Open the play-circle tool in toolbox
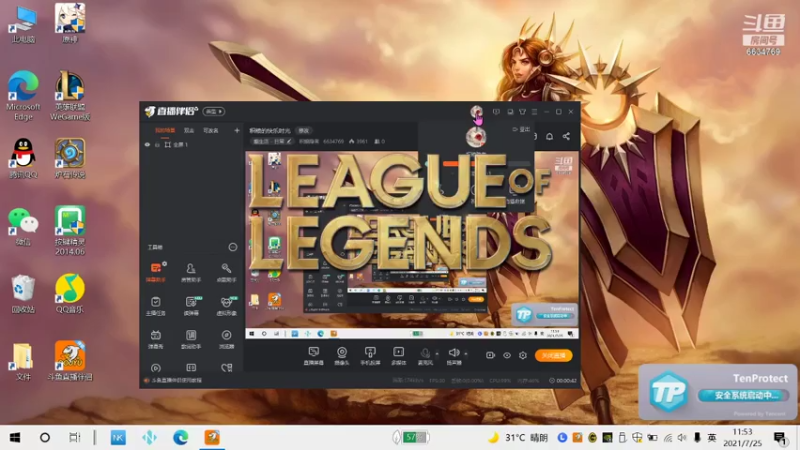800x450 pixels. coord(156,368)
